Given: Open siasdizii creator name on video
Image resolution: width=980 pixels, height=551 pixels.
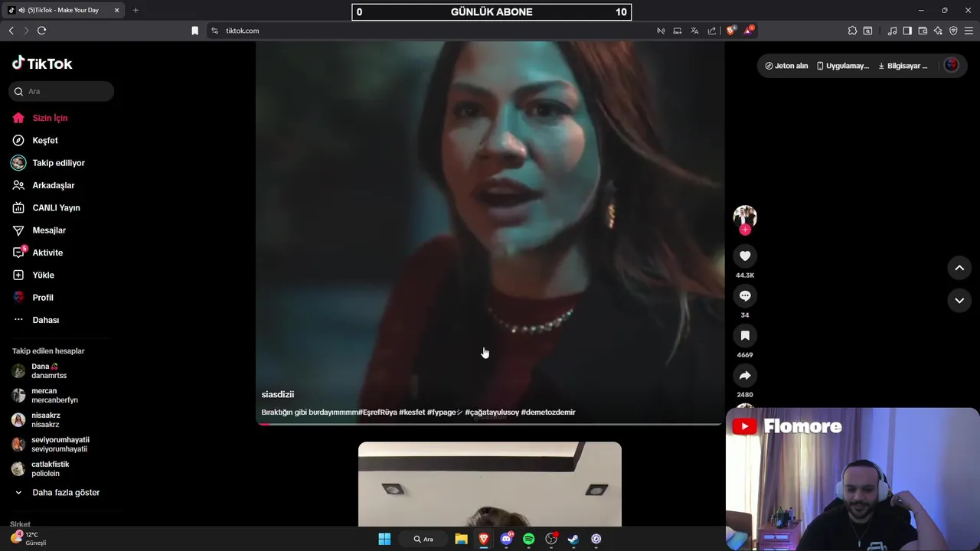Looking at the screenshot, I should coord(278,394).
